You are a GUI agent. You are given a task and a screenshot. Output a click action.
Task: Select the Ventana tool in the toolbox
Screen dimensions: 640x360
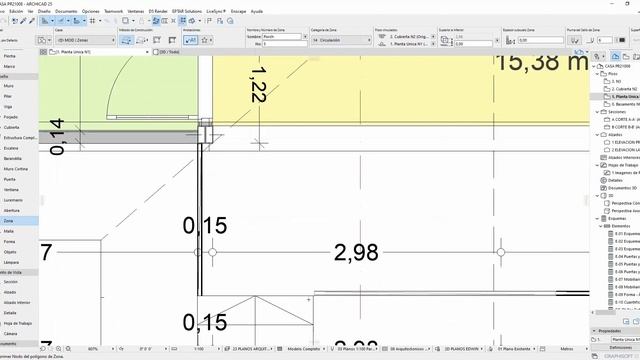(11, 190)
